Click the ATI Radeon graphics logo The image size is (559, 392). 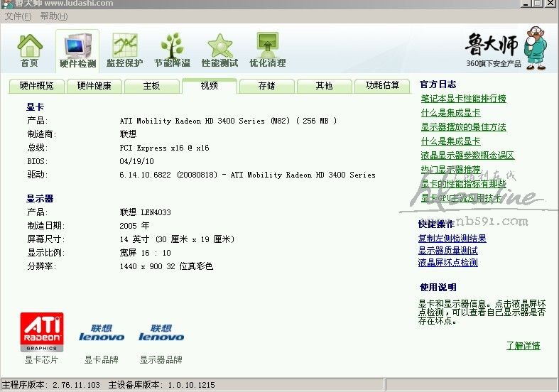(42, 332)
